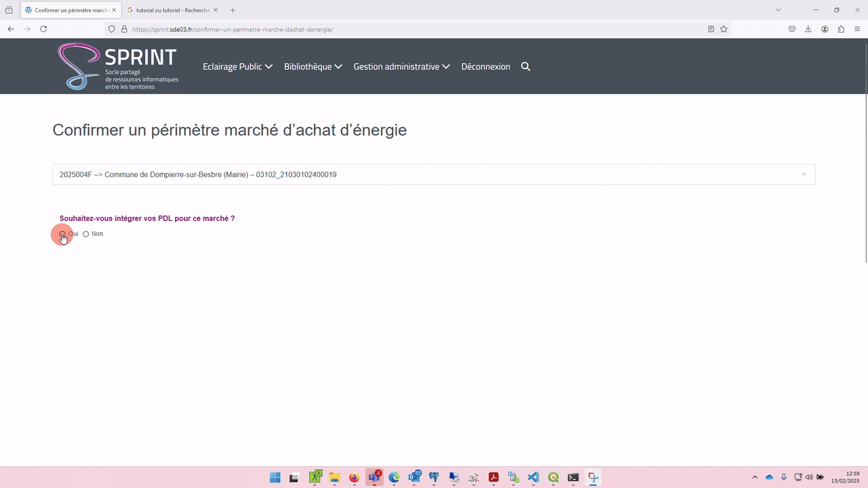Open a new browser tab
Viewport: 868px width, 488px height.
point(233,10)
